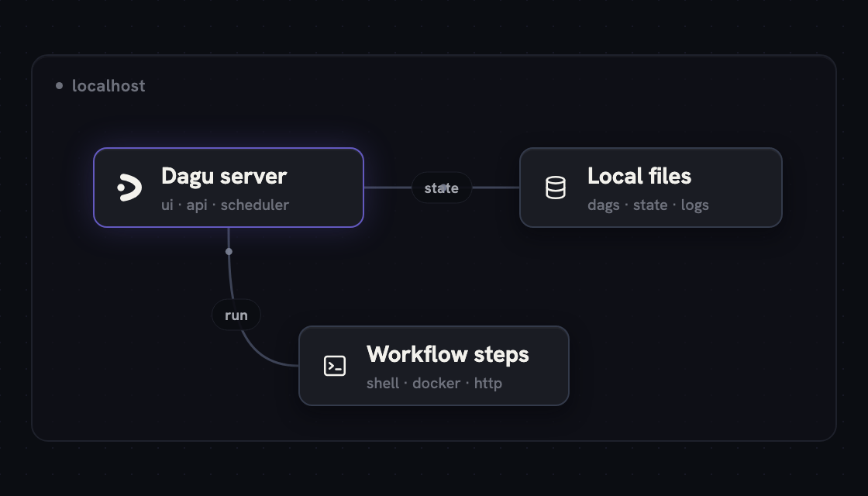Select the Dagu server title
The image size is (868, 496).
[x=224, y=176]
